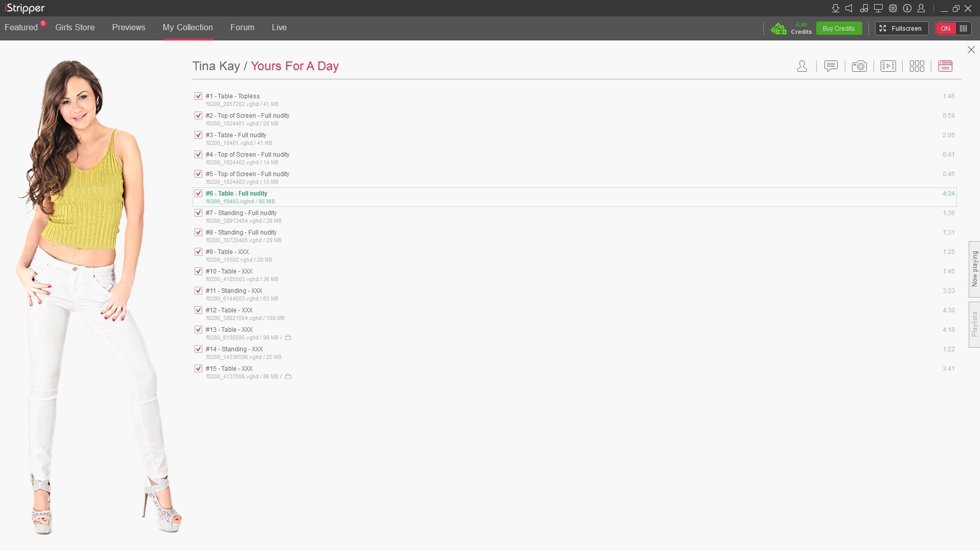Viewport: 980px width, 551px height.
Task: Open the video preview film icon
Action: click(x=888, y=66)
